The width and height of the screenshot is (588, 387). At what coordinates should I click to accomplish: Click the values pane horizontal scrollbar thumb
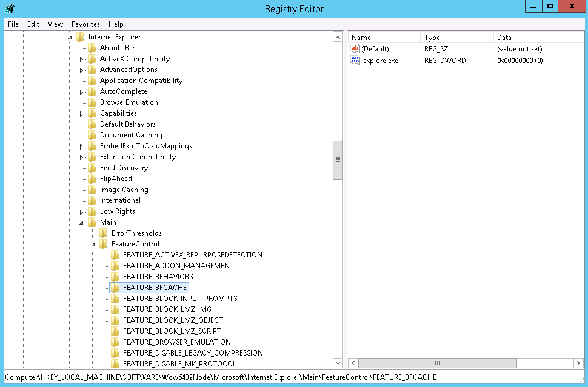437,363
